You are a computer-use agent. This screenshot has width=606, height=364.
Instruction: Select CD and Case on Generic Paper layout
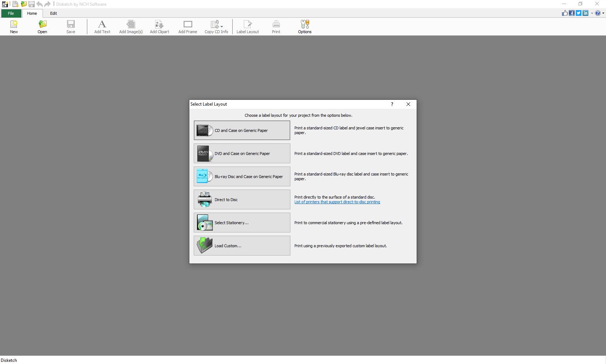[242, 130]
